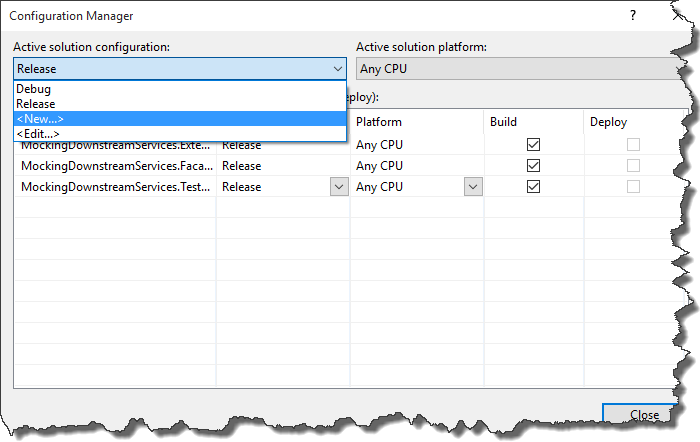The width and height of the screenshot is (700, 442).
Task: Expand platform dropdown for MockingDownstreamServices.Test... row
Action: [473, 187]
